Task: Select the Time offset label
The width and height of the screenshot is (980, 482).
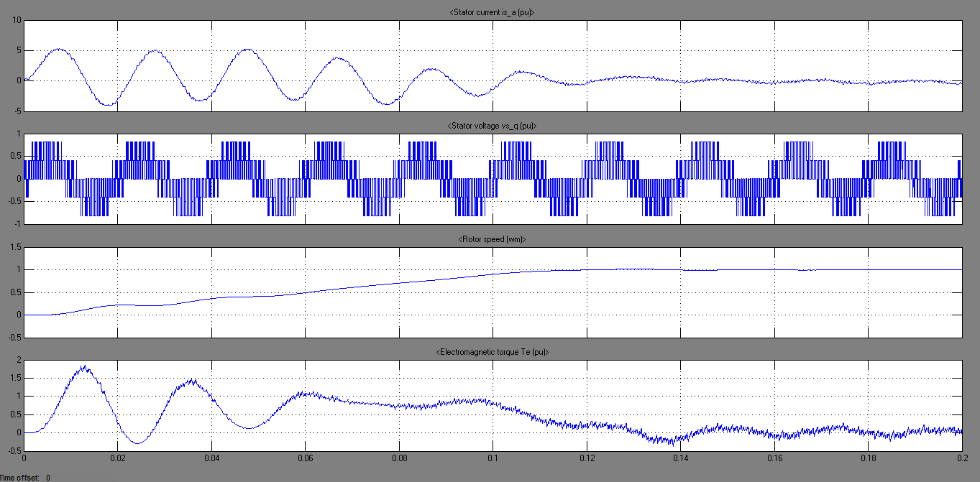Action: tap(20, 476)
